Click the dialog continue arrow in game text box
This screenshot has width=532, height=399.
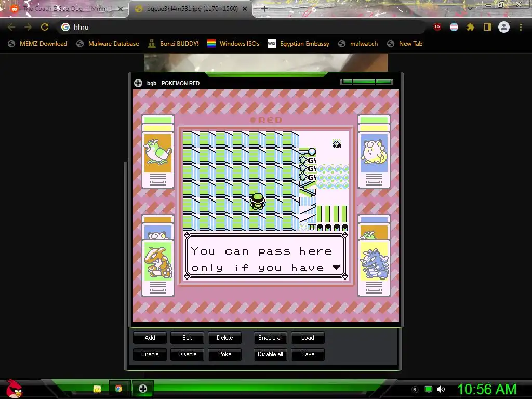tap(336, 268)
